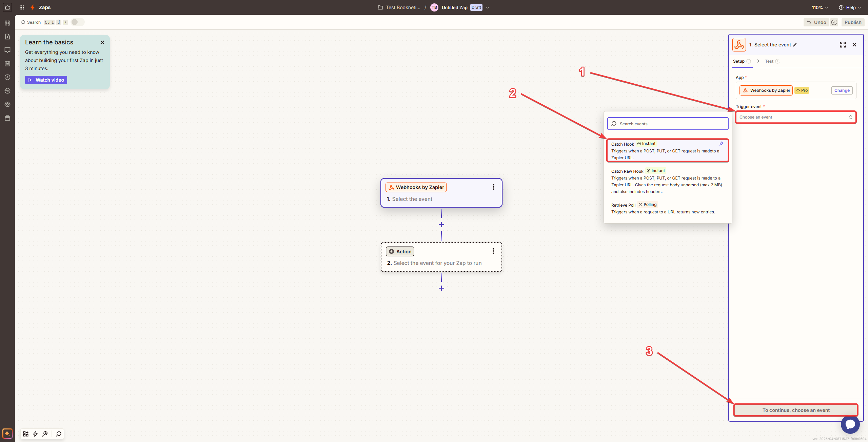This screenshot has width=868, height=442.
Task: Open the AI sparkle copilot icon
Action: [x=7, y=434]
